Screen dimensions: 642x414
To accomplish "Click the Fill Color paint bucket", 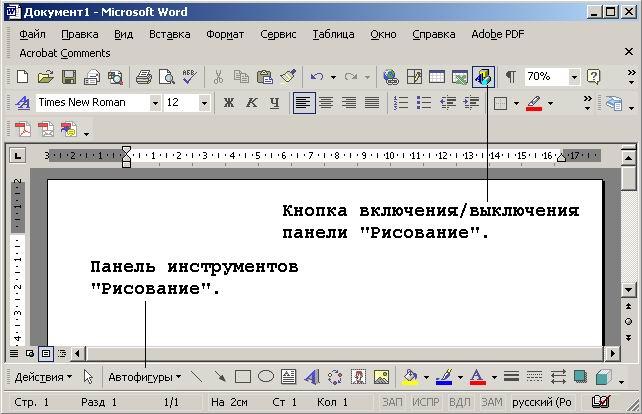I will 409,377.
